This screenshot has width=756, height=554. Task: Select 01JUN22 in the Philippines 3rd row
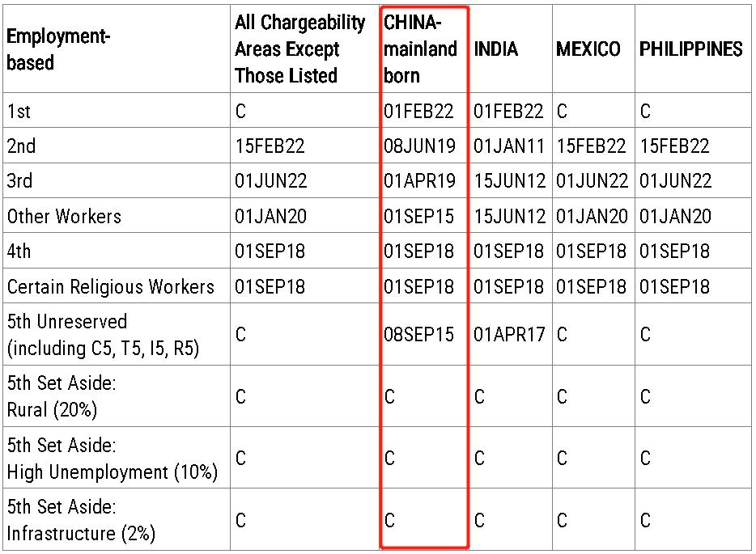point(674,181)
